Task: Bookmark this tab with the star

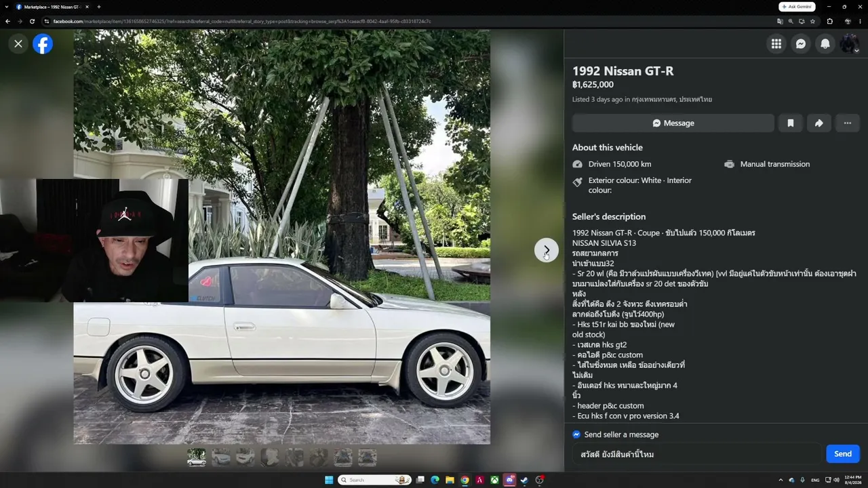Action: click(812, 21)
